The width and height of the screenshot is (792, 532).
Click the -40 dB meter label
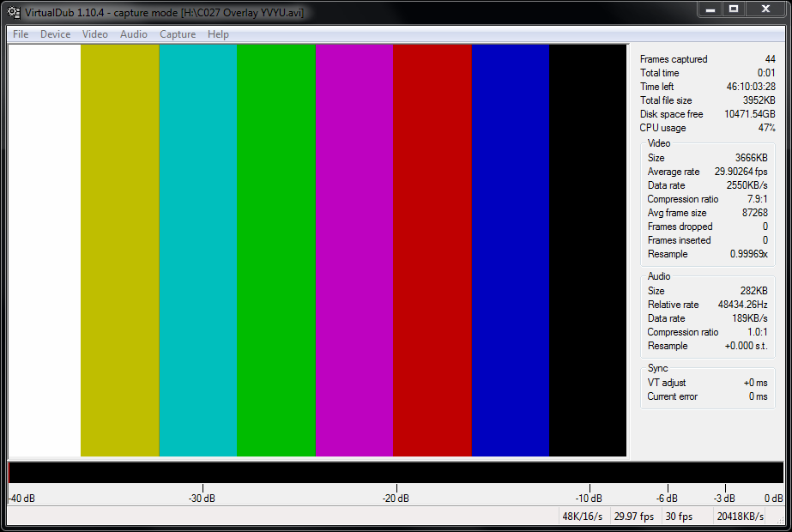21,499
